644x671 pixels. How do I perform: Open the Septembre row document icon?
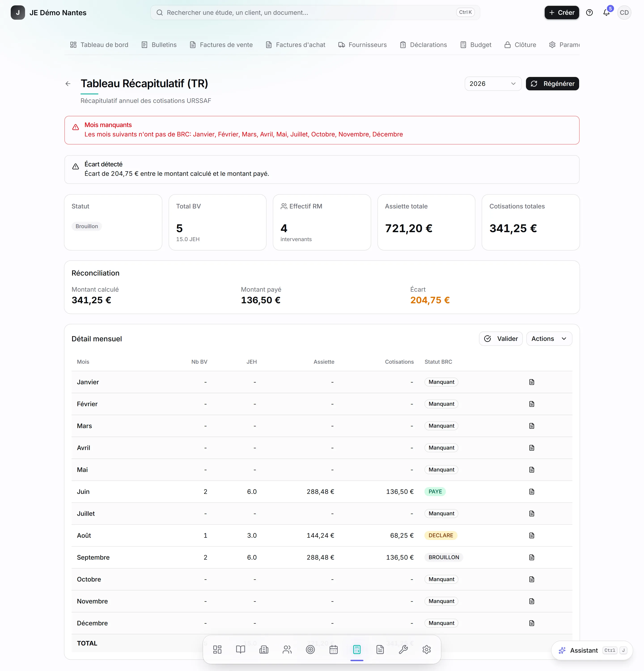pos(532,557)
